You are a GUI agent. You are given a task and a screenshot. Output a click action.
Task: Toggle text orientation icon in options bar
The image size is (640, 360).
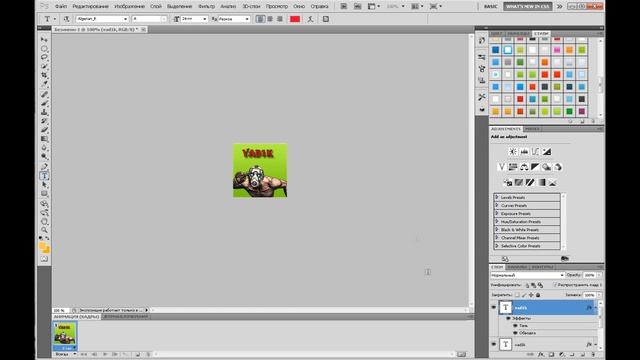click(x=66, y=19)
